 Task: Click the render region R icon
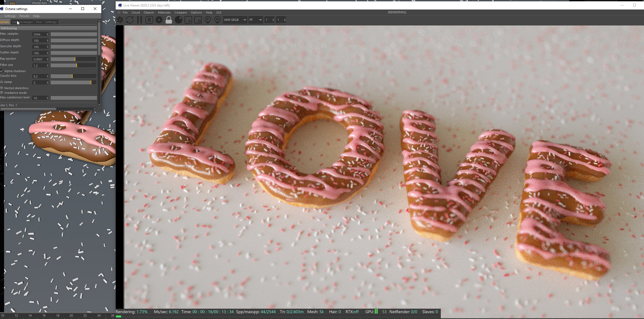point(149,20)
